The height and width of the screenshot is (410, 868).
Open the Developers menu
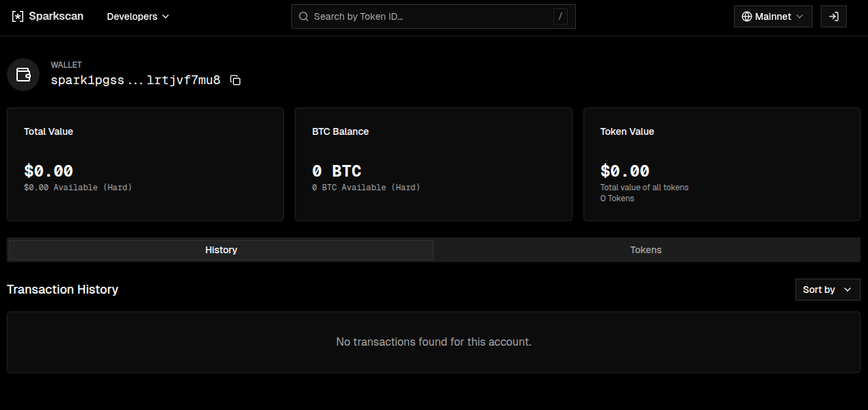pos(137,16)
